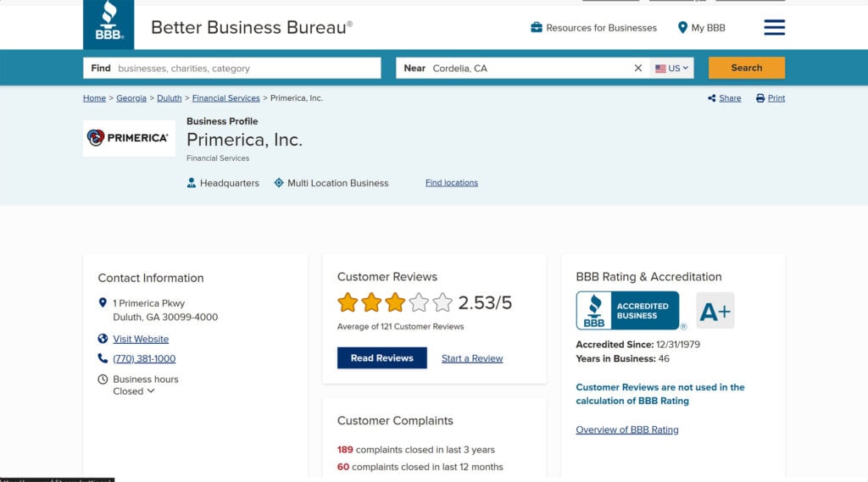Click the A+ rating badge
The image size is (868, 482).
pos(715,310)
